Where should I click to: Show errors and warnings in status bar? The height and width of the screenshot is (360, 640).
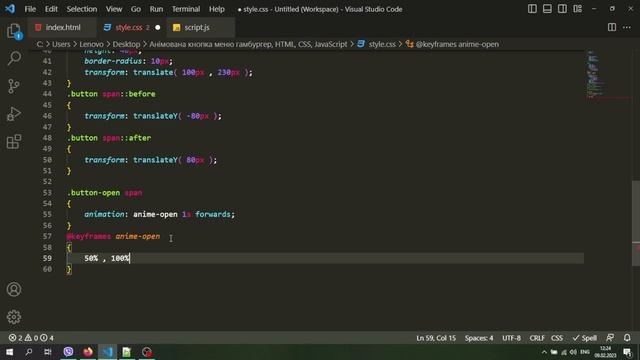click(x=31, y=338)
